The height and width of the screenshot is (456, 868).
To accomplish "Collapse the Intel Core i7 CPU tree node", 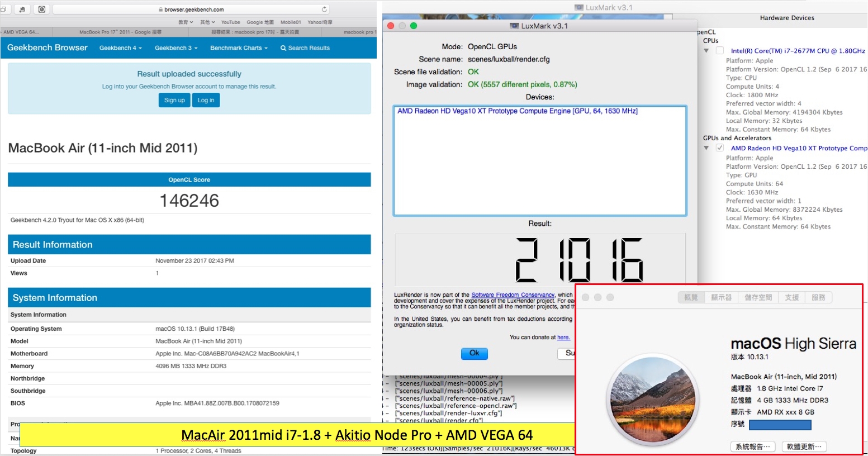I will point(706,50).
